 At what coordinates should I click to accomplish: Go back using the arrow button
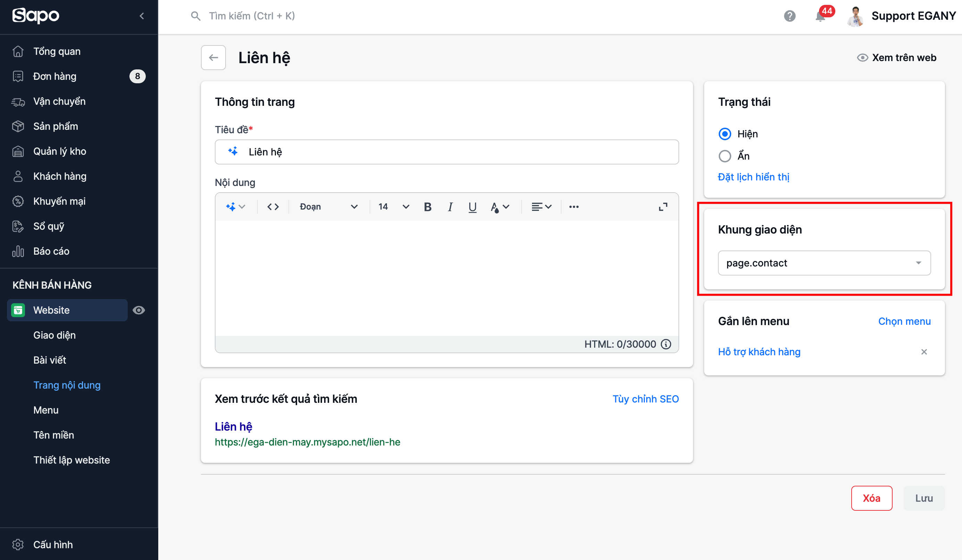coord(213,58)
